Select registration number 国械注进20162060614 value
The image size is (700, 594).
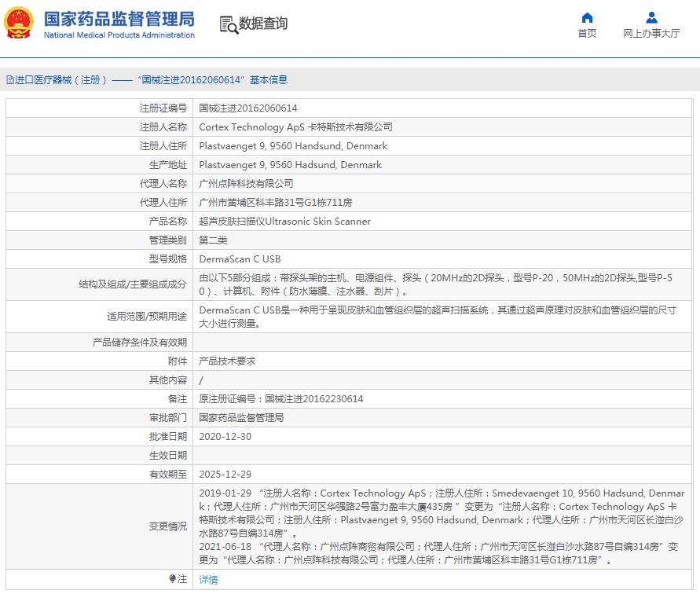(247, 108)
